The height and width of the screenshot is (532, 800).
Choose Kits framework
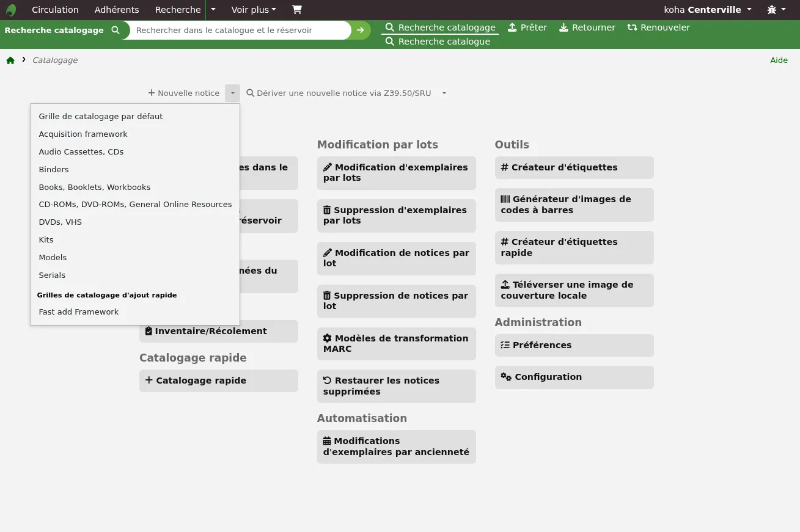tap(135, 239)
